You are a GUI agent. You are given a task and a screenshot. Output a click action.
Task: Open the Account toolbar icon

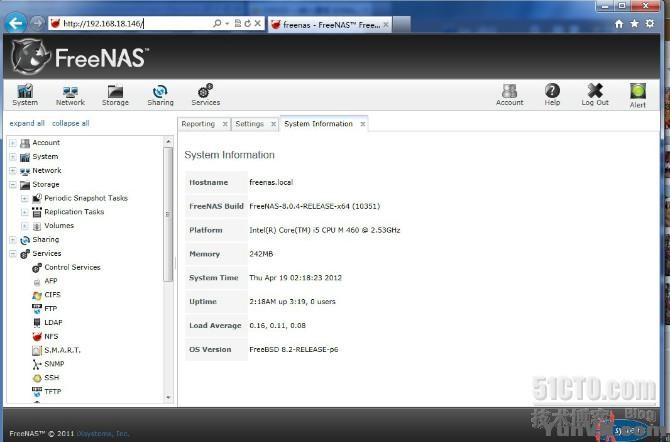click(x=509, y=95)
